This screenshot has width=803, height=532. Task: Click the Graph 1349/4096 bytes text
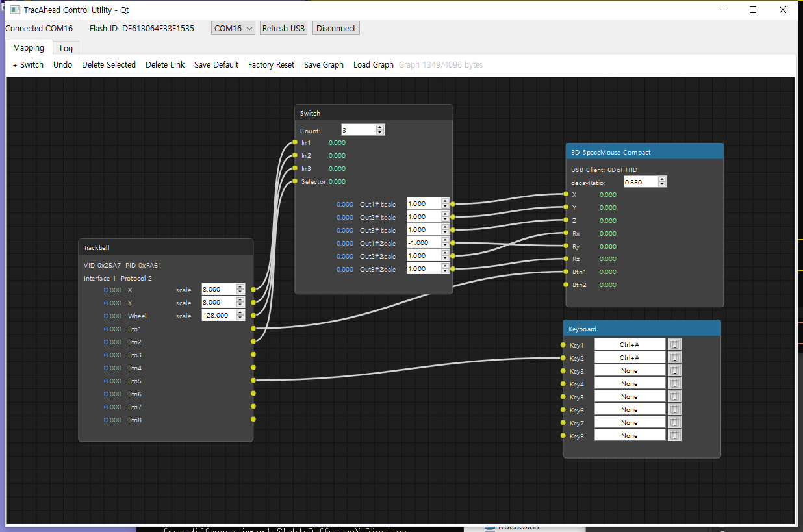[440, 64]
